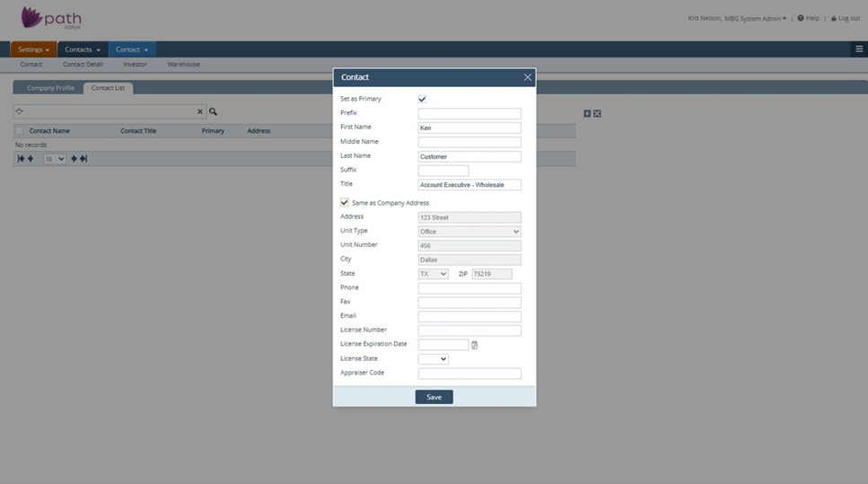Expand the License State dropdown
Image resolution: width=868 pixels, height=484 pixels.
tap(433, 359)
